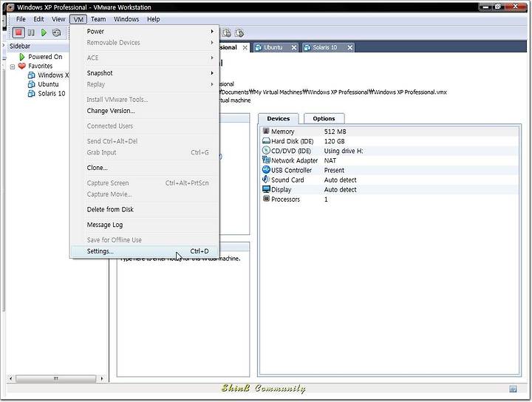
Task: Select the Options tab
Action: pos(324,118)
